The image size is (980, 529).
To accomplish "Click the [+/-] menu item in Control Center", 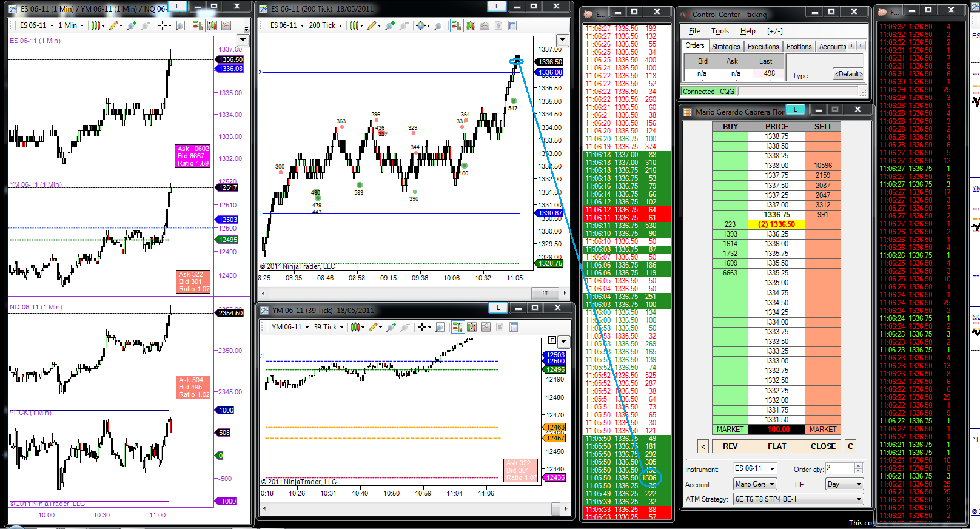I will click(x=775, y=31).
